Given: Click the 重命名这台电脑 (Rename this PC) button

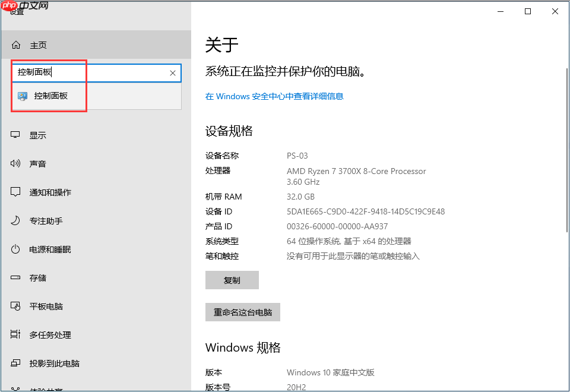Looking at the screenshot, I should coord(242,312).
